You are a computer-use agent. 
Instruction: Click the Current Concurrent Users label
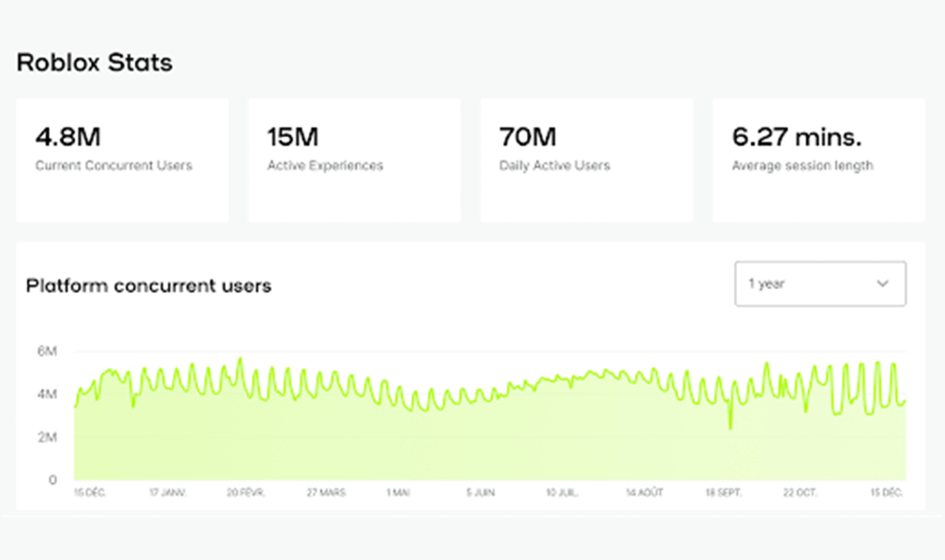[113, 165]
